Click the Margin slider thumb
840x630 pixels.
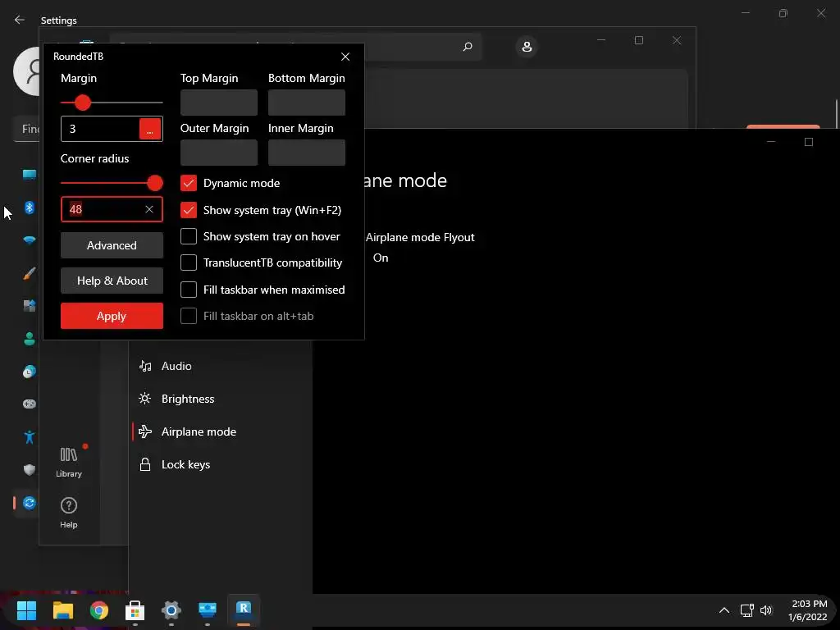[x=83, y=103]
